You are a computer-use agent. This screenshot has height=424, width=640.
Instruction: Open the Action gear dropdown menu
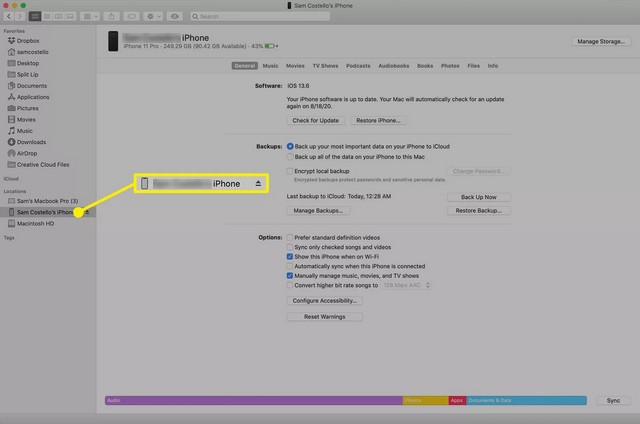(155, 17)
